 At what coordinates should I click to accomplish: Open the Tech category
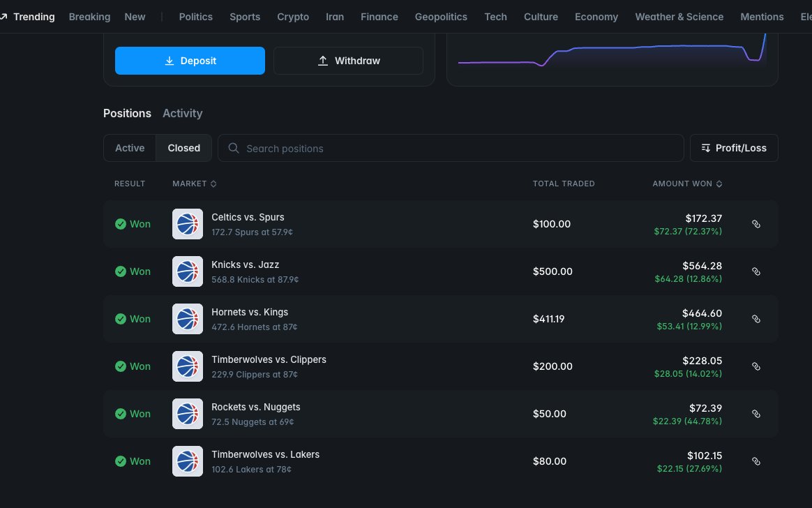coord(495,17)
